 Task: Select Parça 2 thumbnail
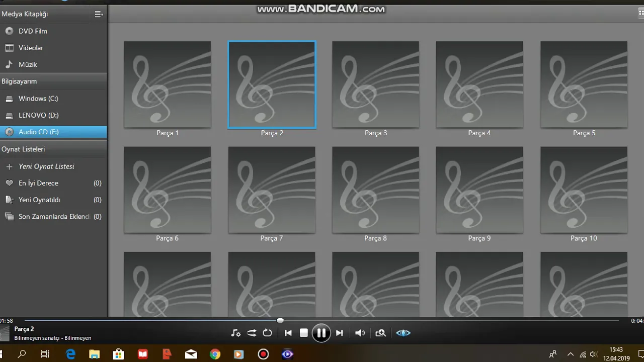tap(272, 84)
